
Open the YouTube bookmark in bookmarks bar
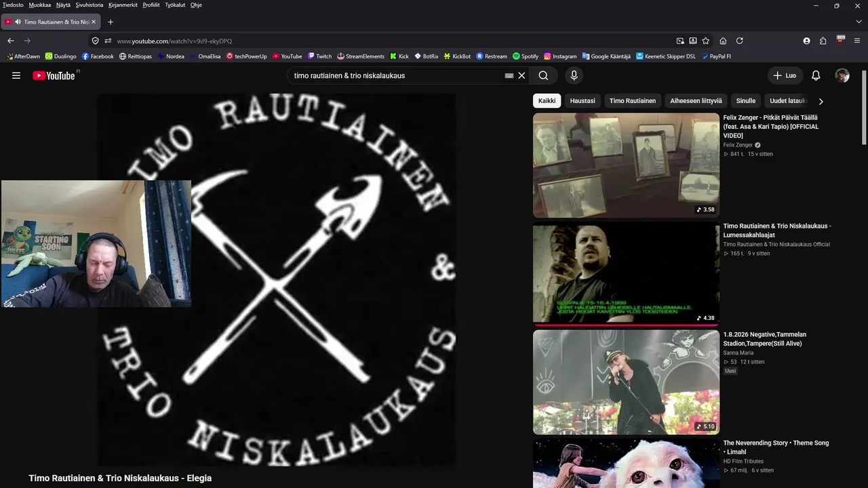coord(287,56)
